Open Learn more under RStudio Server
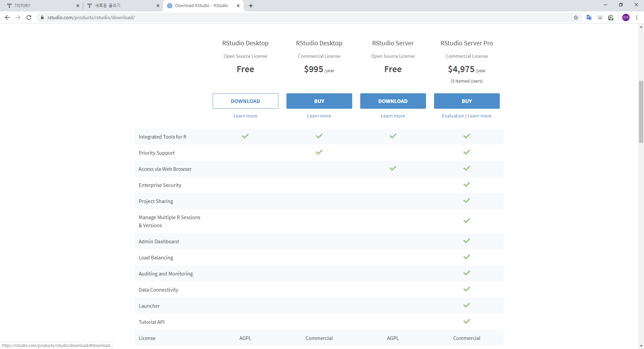Screen dimensions: 644x349 (393, 116)
